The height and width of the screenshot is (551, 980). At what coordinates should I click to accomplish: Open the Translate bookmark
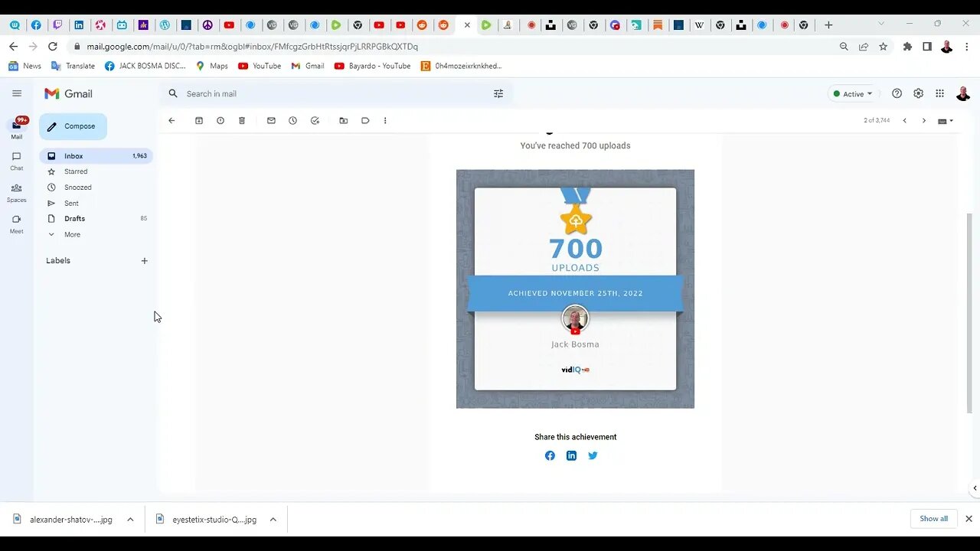click(x=73, y=66)
